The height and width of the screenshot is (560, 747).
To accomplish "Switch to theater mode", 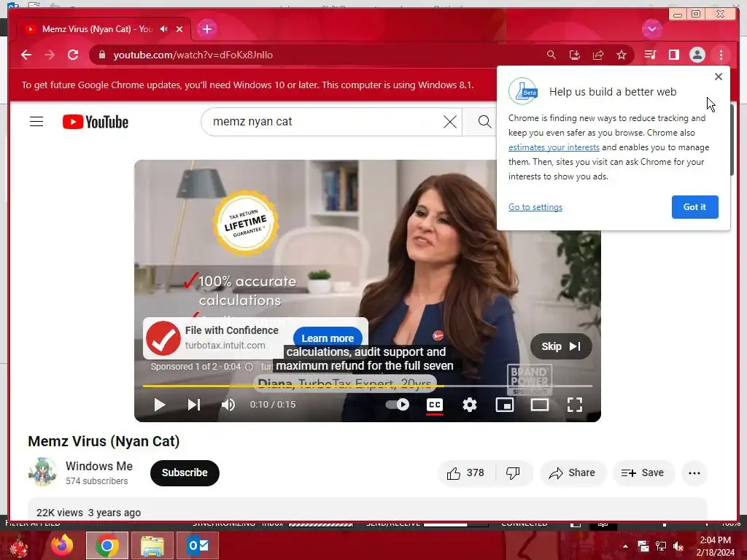I will coord(540,405).
